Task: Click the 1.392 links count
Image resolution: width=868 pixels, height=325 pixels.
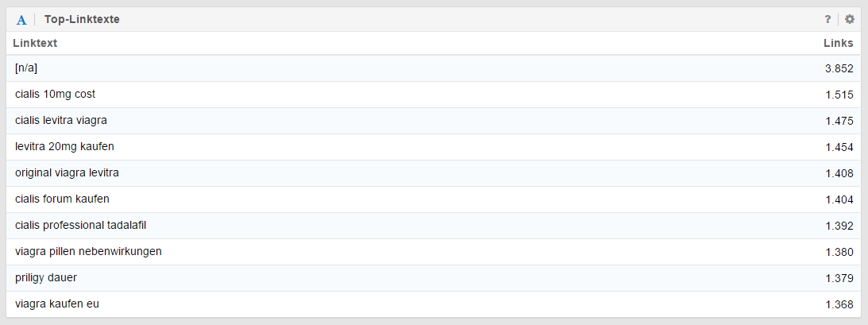Action: click(839, 226)
